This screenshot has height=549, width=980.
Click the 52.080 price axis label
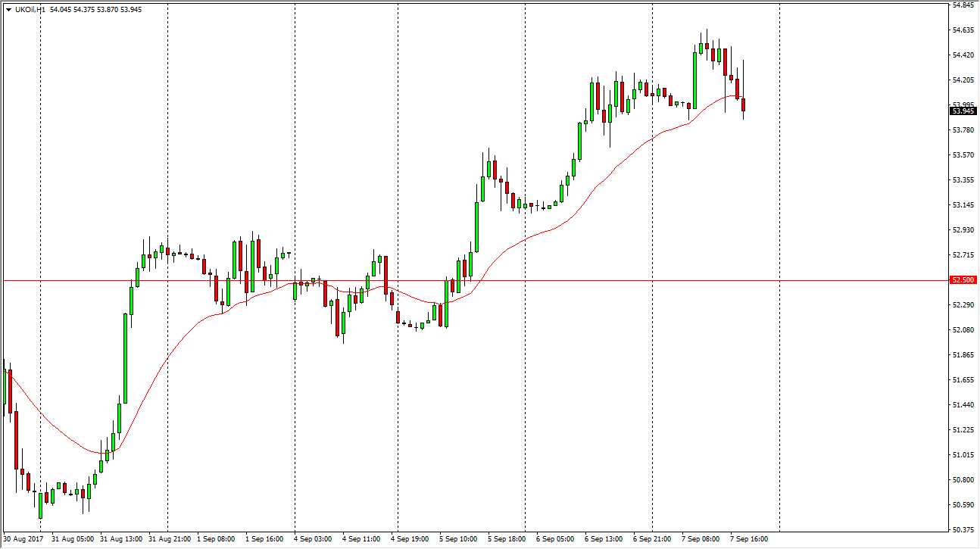pos(963,330)
